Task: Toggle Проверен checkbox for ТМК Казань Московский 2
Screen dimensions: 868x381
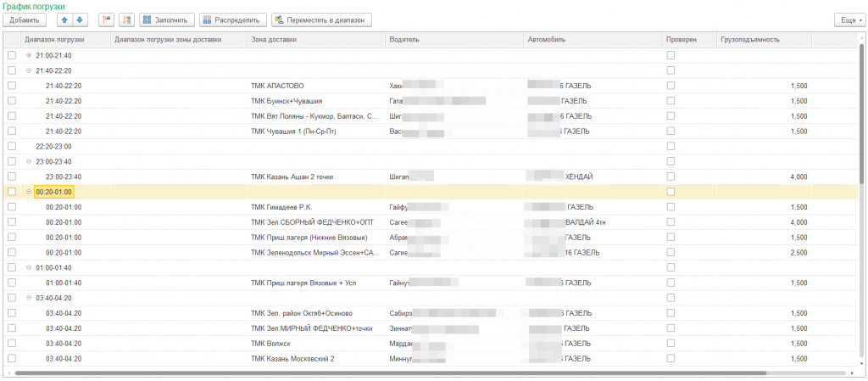Action: coord(670,358)
